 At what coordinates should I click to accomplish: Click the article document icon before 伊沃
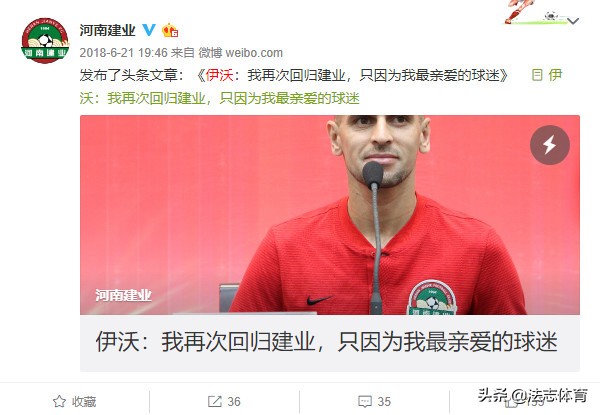tap(537, 75)
